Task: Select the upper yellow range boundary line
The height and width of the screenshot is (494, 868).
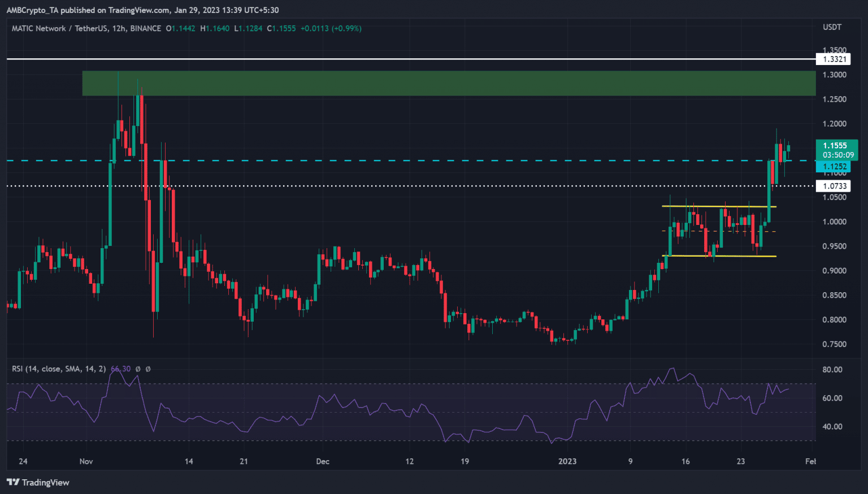Action: click(719, 206)
